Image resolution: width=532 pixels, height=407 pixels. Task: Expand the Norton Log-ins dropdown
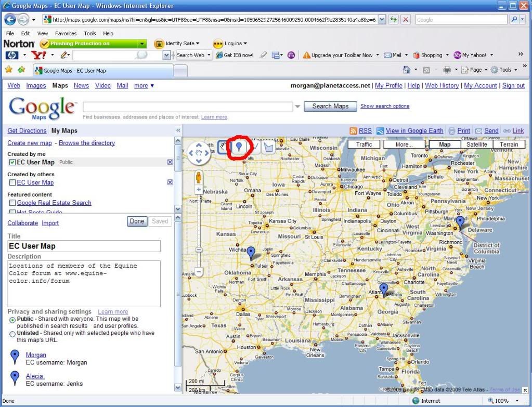tap(245, 44)
